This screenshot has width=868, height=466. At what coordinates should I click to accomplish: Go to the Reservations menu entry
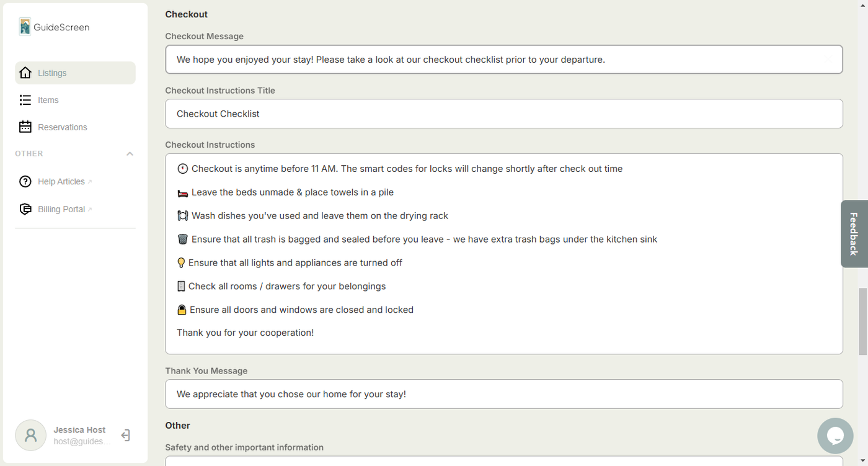63,127
